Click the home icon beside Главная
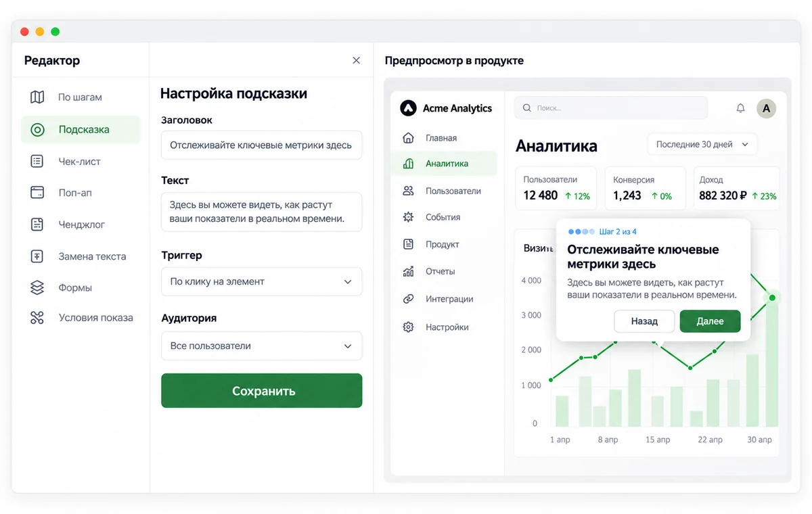 tap(408, 138)
